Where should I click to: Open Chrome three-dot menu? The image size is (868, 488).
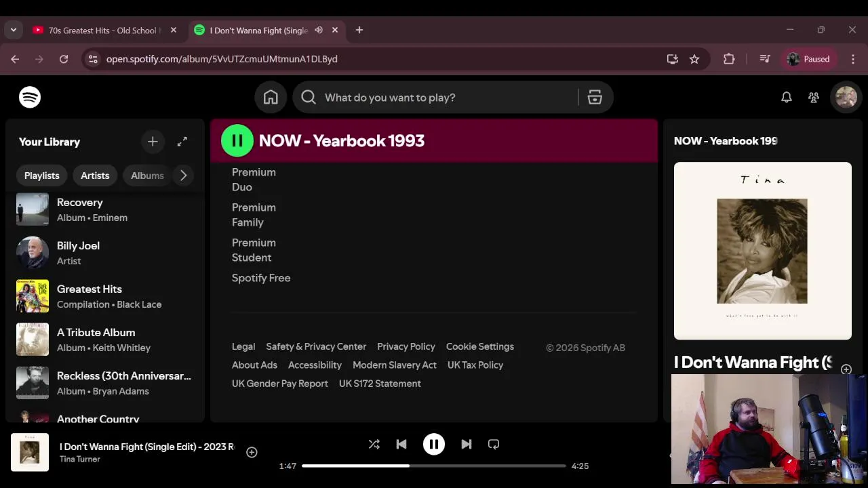click(x=853, y=59)
